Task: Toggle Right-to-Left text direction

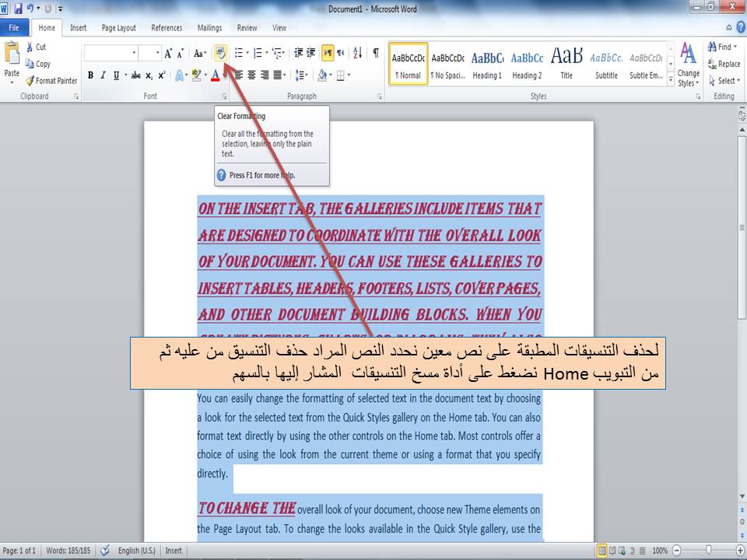Action: click(341, 53)
